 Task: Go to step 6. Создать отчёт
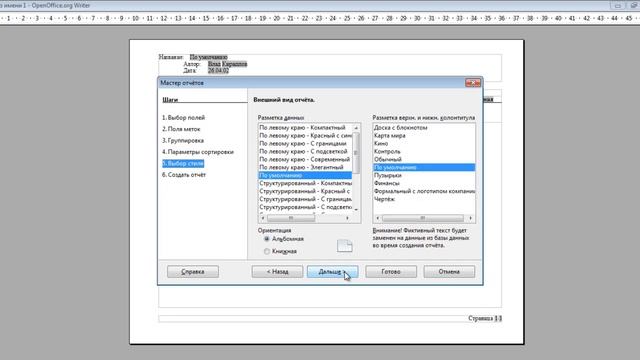point(184,175)
